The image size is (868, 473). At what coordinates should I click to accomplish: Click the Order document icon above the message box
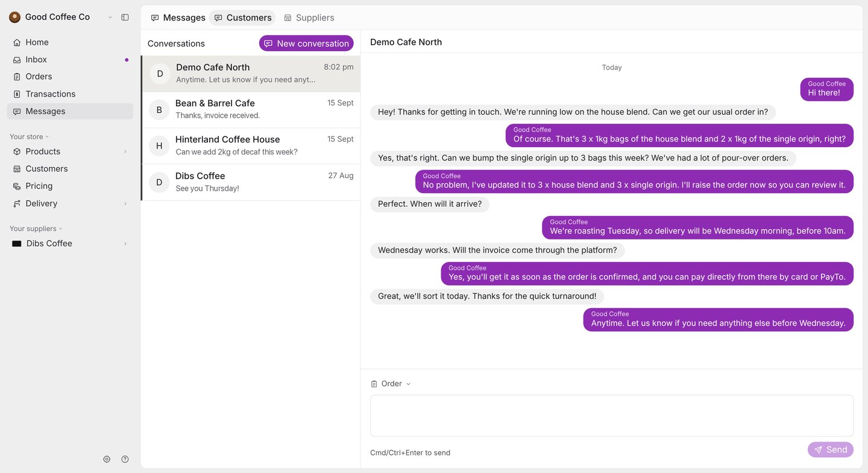[x=374, y=384]
